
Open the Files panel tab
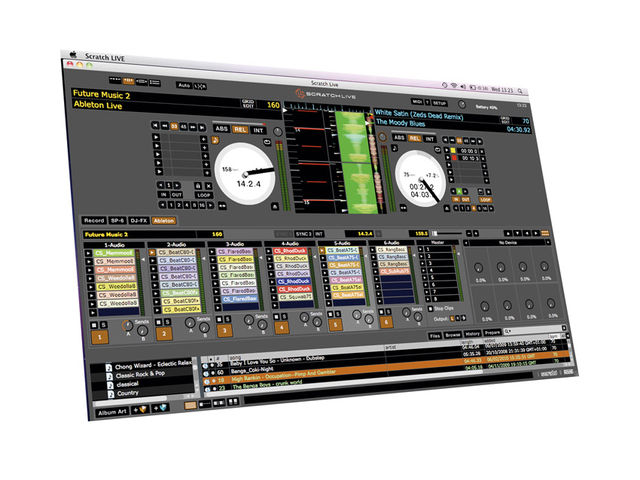coord(435,336)
